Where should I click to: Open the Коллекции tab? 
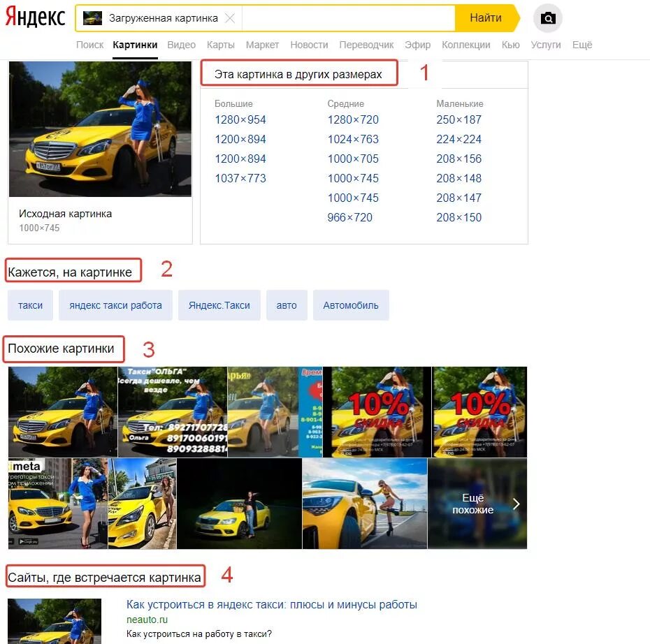(466, 45)
